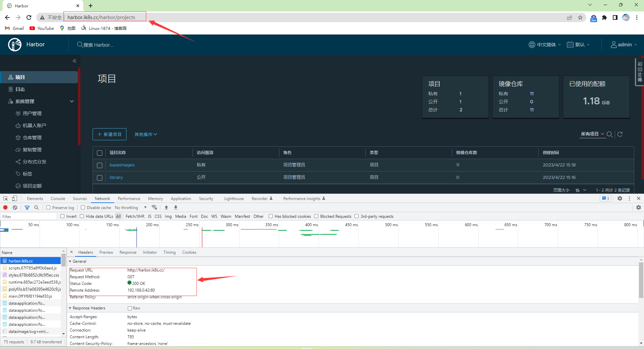This screenshot has height=349, width=644.
Task: Import HAR file with upload arrow
Action: [166, 207]
